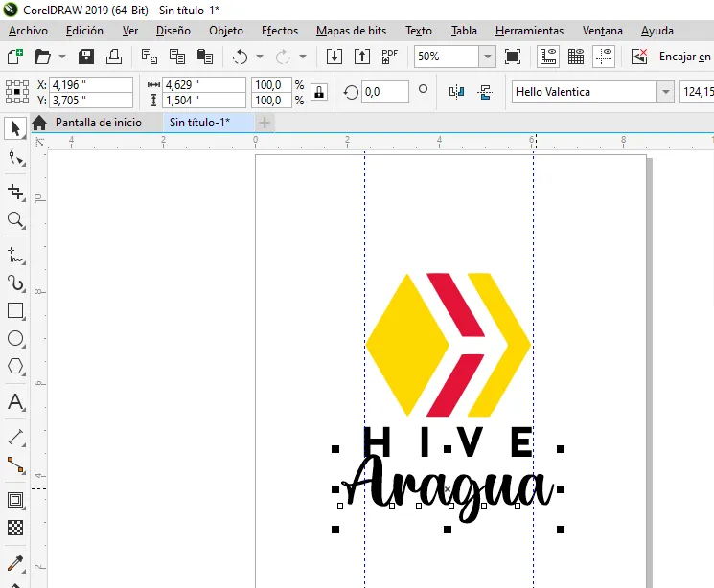
Task: Mirror text horizontally
Action: click(456, 92)
